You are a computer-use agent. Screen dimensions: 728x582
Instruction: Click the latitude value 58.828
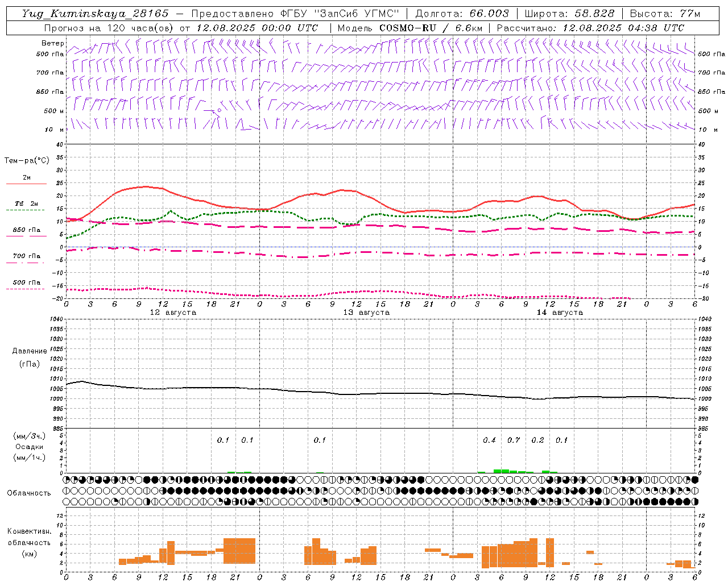(x=594, y=14)
